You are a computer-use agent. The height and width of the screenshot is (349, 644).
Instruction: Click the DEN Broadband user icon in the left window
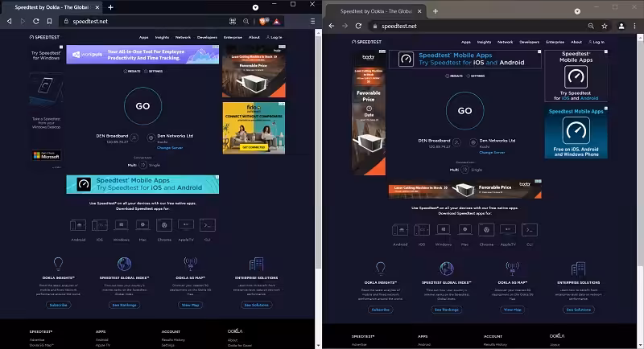coord(134,138)
